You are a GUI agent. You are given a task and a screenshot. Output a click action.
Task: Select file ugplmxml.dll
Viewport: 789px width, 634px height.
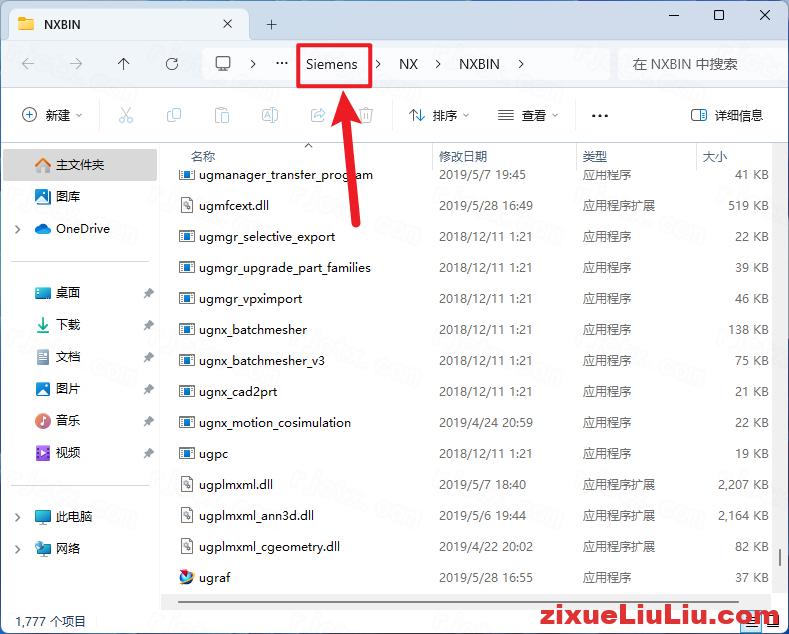pos(236,485)
